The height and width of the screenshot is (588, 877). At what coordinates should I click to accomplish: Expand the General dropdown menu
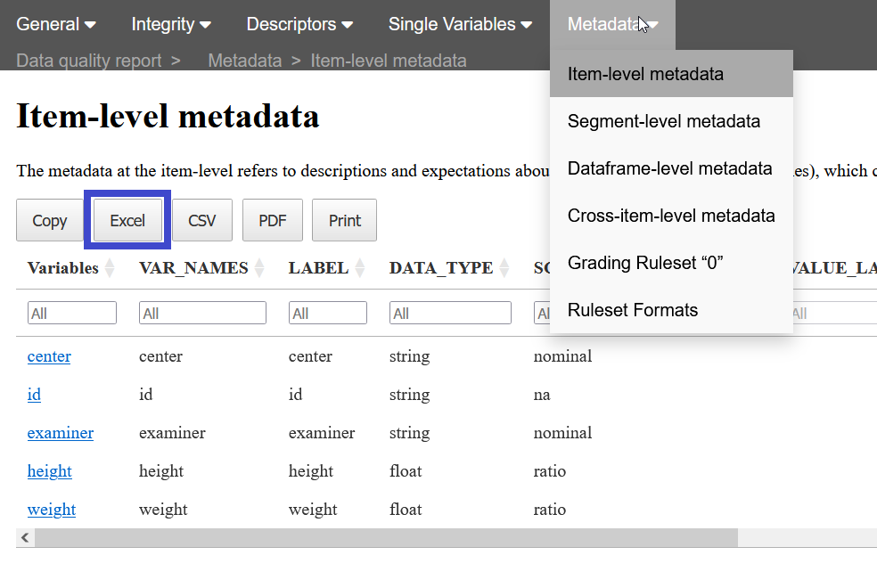pos(56,24)
